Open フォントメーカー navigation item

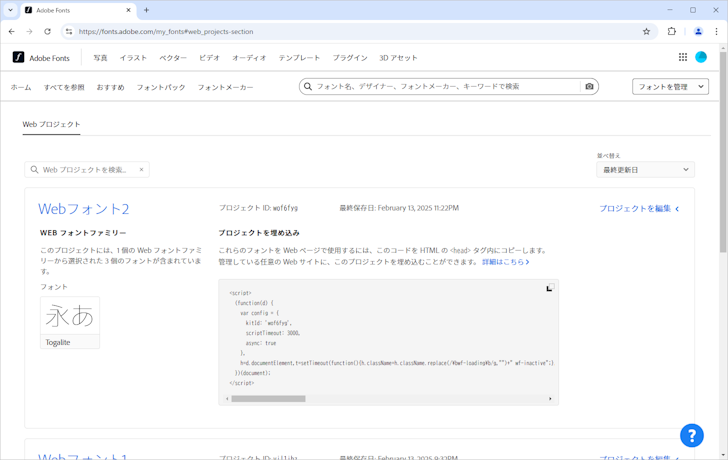pyautogui.click(x=225, y=87)
